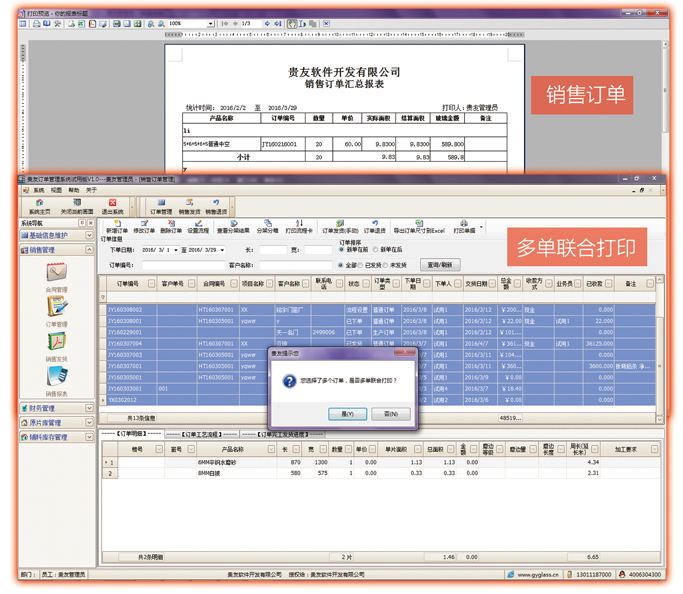The image size is (683, 594).
Task: Open the zoom percentage dropdown in preview
Action: pos(210,23)
